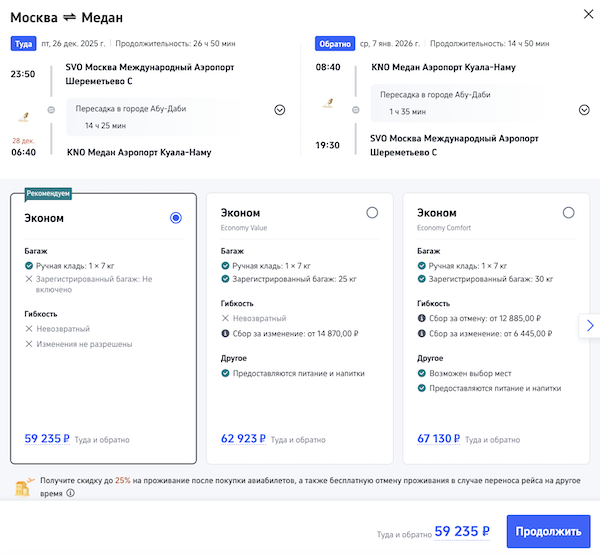Click the hotel discount promo icon
The width and height of the screenshot is (600, 554).
tap(20, 487)
